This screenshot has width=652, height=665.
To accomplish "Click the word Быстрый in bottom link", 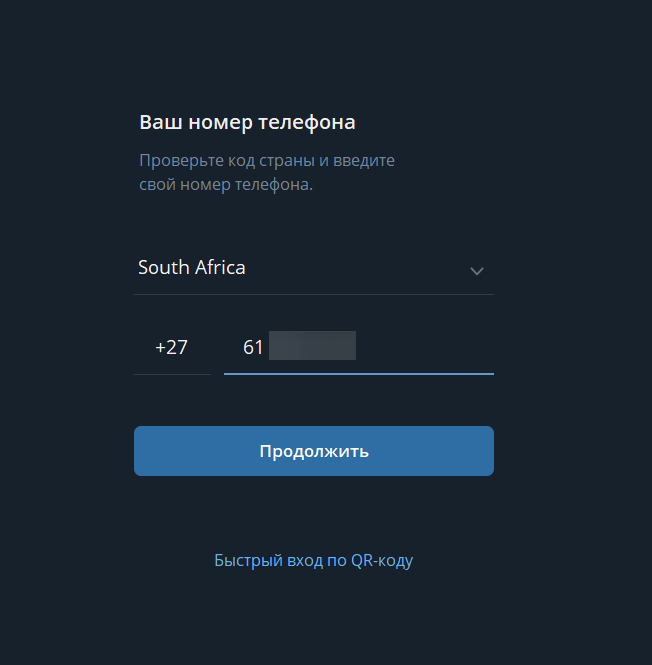I will (245, 560).
